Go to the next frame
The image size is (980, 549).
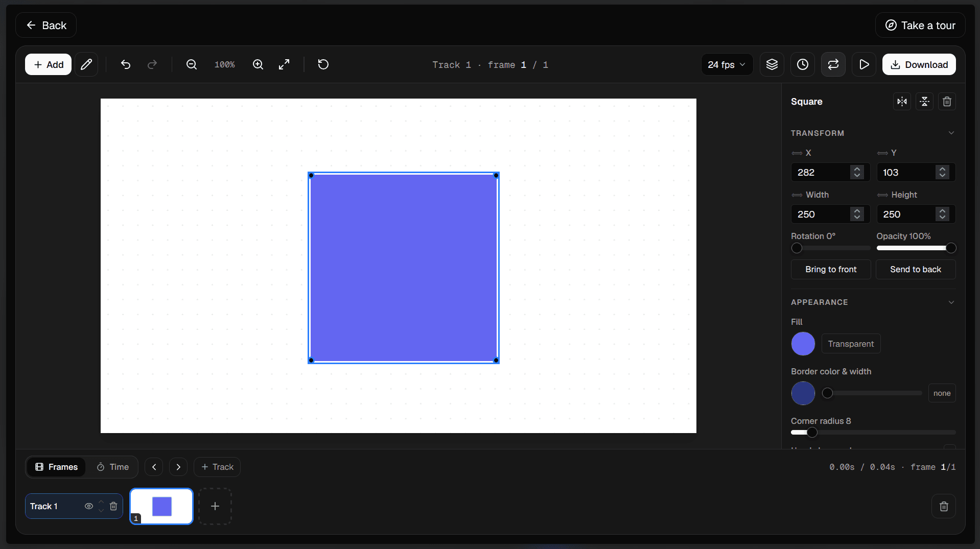178,467
